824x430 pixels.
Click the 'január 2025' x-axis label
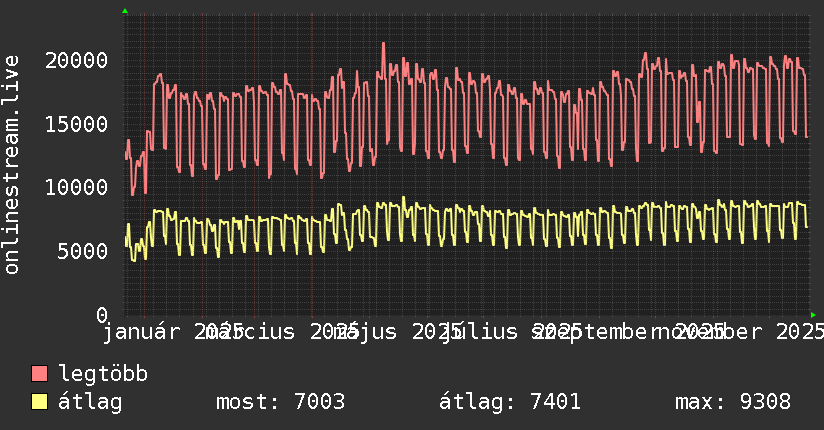coord(172,332)
